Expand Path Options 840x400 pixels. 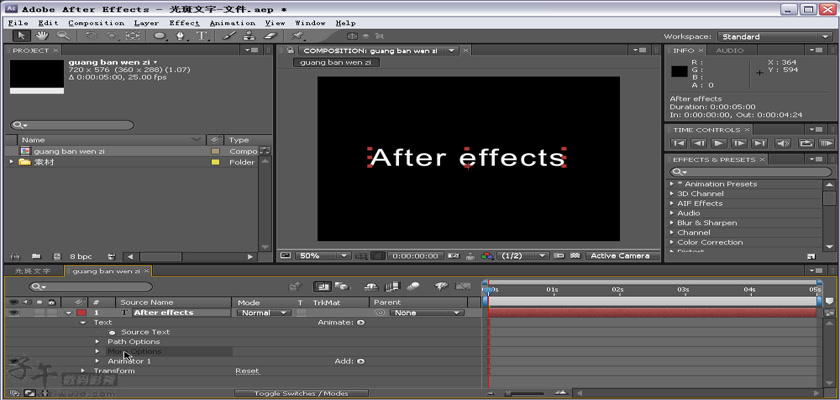click(97, 342)
